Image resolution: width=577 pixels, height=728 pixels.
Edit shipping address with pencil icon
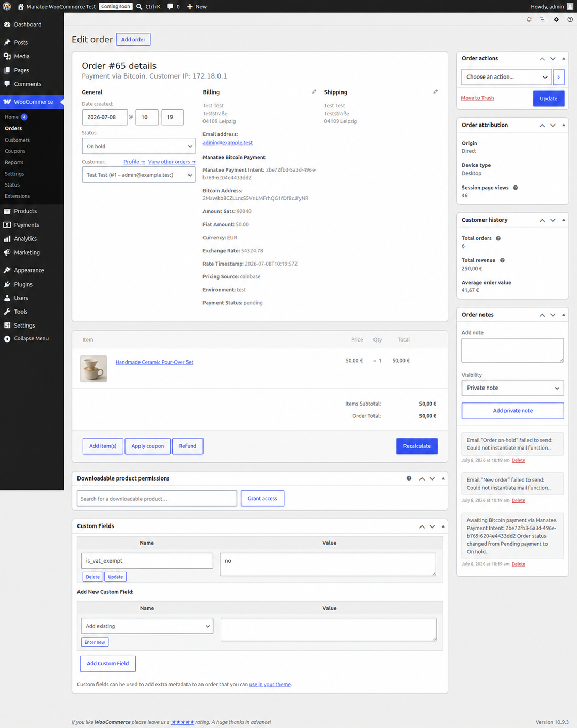pyautogui.click(x=435, y=91)
